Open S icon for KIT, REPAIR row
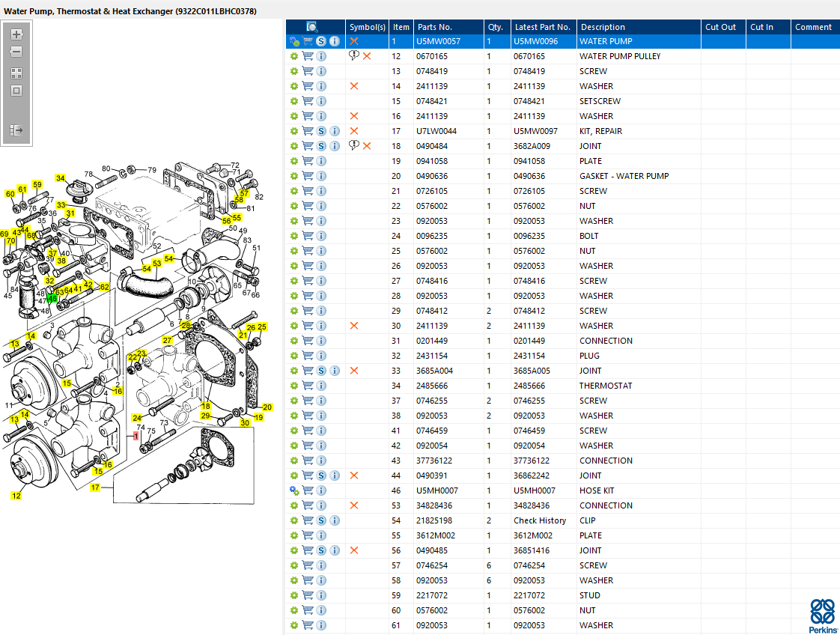Screen dimensions: 840x635 [321, 131]
